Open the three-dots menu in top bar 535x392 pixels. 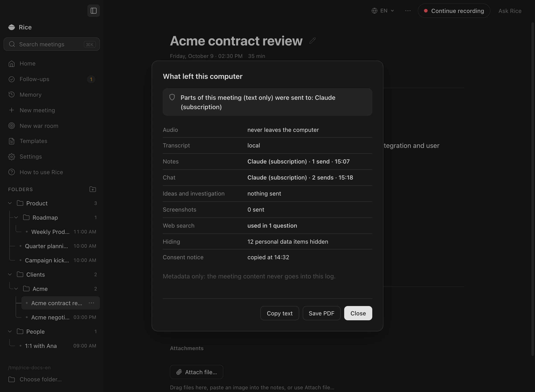408,11
